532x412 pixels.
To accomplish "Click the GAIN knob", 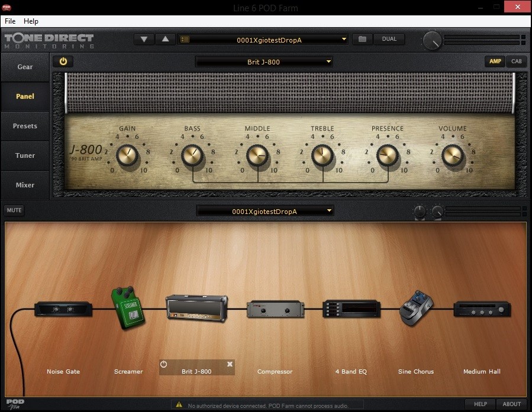I will (x=127, y=155).
